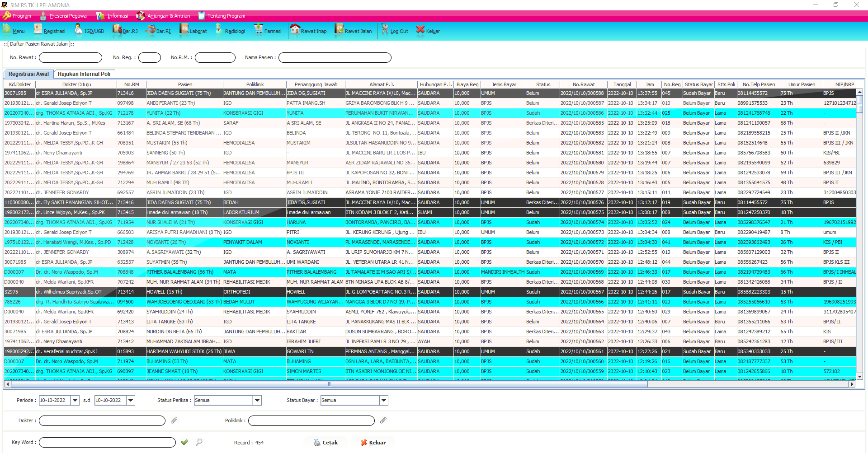The image size is (868, 453).
Task: Click the green checkmark next to Key Word
Action: point(184,442)
